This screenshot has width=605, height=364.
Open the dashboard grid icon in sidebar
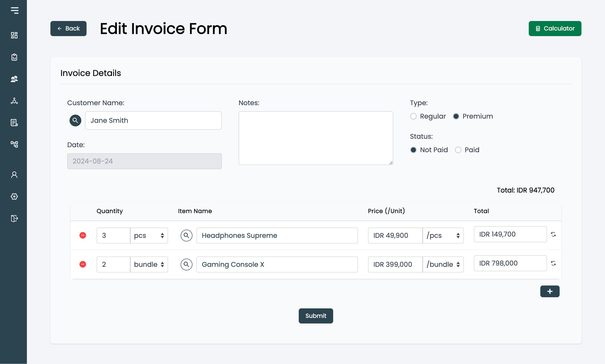pos(14,35)
